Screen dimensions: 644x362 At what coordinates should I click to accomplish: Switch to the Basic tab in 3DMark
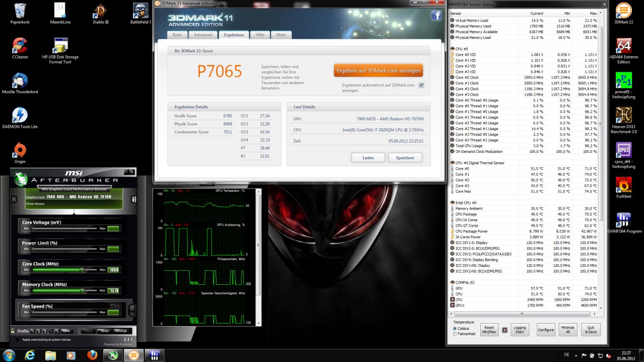(x=178, y=34)
